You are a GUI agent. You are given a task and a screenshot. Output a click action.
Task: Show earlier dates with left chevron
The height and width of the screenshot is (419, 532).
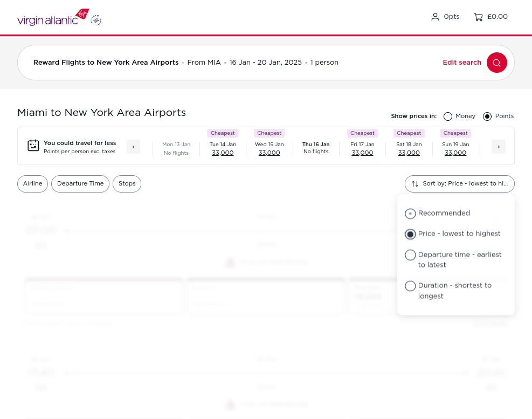click(x=133, y=147)
